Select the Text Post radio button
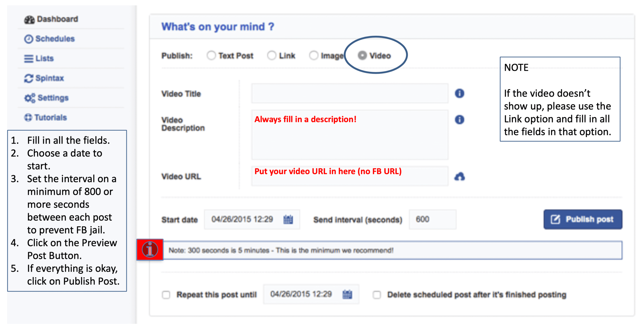Image resolution: width=644 pixels, height=328 pixels. (211, 55)
